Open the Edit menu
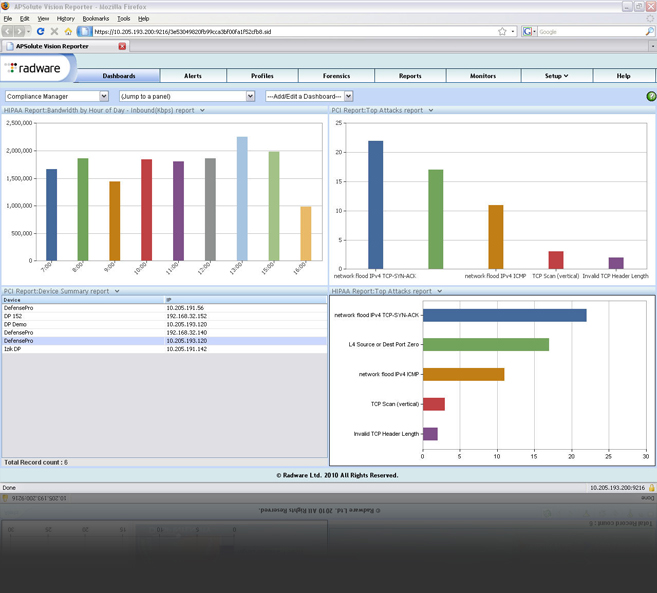The width and height of the screenshot is (657, 593). tap(25, 18)
